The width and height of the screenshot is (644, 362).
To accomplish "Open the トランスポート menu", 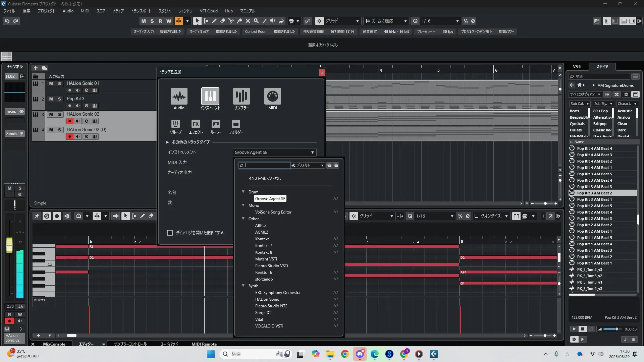I will coord(141,11).
